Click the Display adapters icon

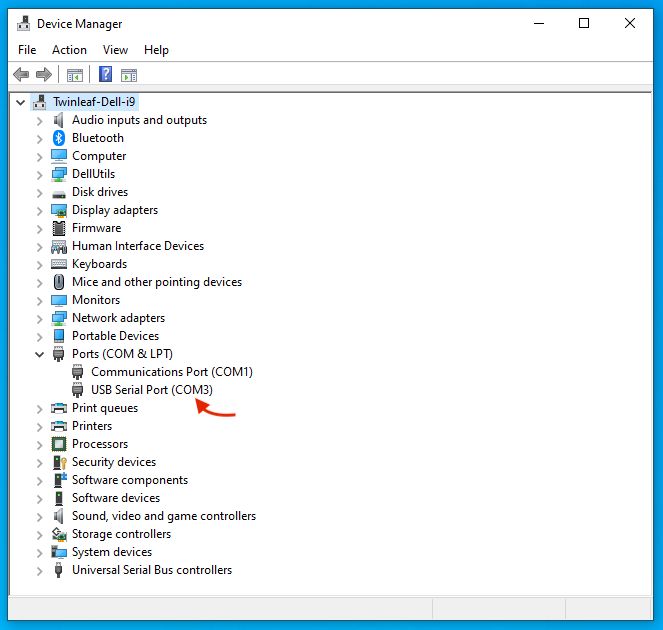tap(59, 210)
